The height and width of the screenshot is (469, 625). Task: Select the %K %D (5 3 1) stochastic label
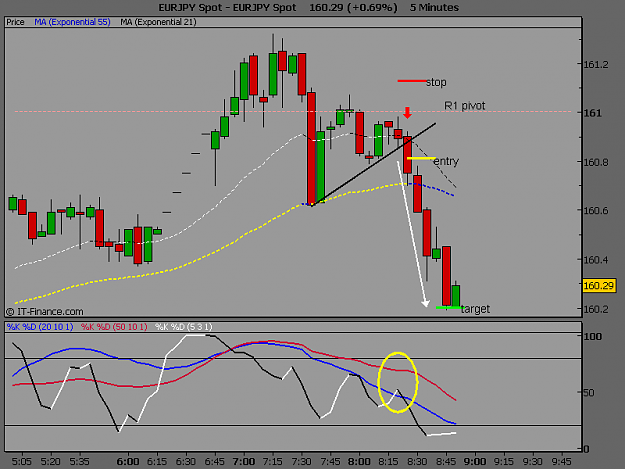click(184, 327)
